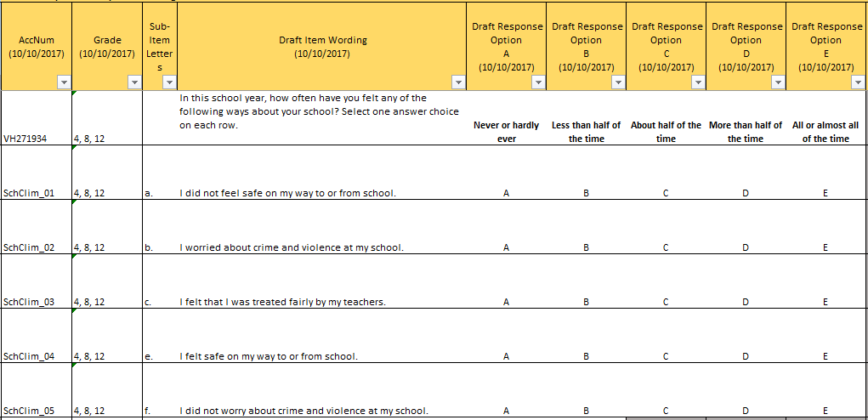The width and height of the screenshot is (868, 420).
Task: Open Draft Response Option E filter dropdown
Action: coord(858,82)
